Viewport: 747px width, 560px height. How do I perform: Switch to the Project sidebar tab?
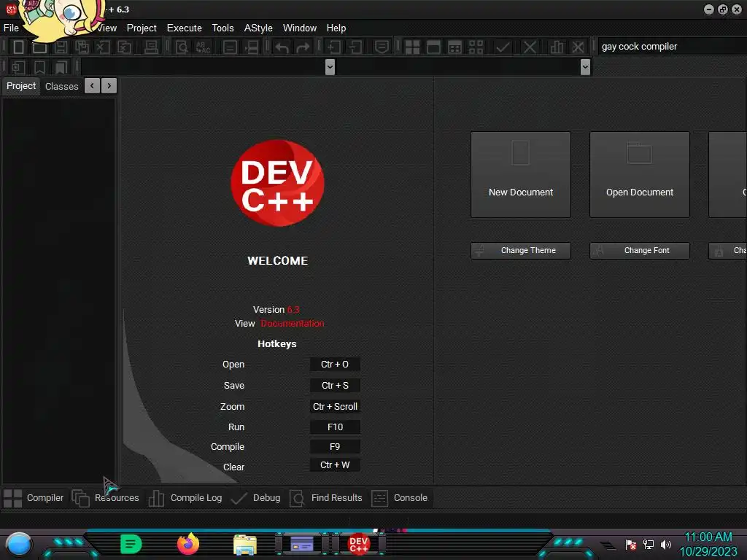point(21,86)
